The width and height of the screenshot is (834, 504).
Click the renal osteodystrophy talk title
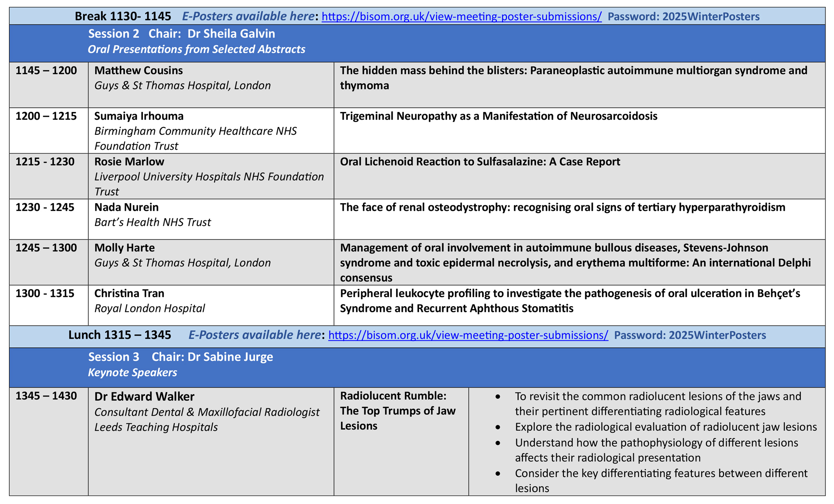point(562,208)
